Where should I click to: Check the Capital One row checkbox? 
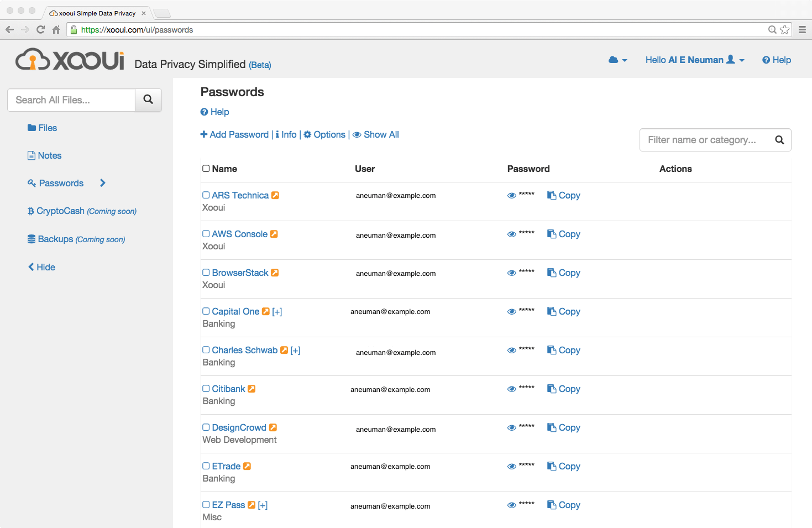206,311
